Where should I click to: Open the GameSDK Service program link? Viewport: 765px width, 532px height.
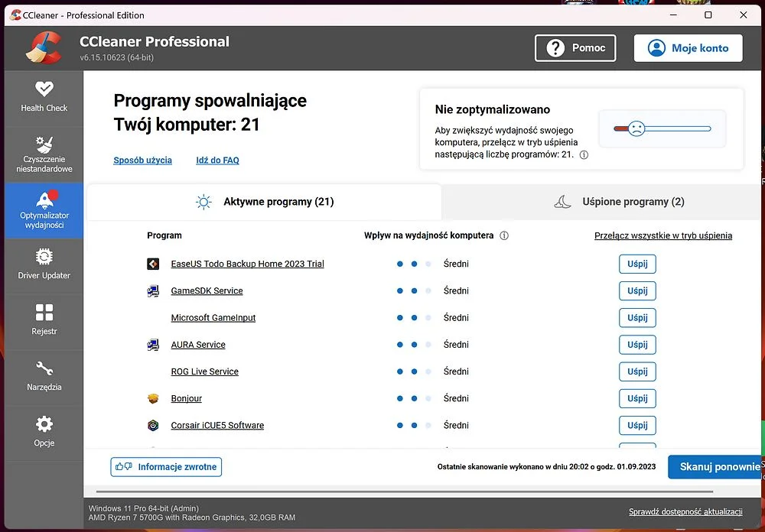point(207,290)
